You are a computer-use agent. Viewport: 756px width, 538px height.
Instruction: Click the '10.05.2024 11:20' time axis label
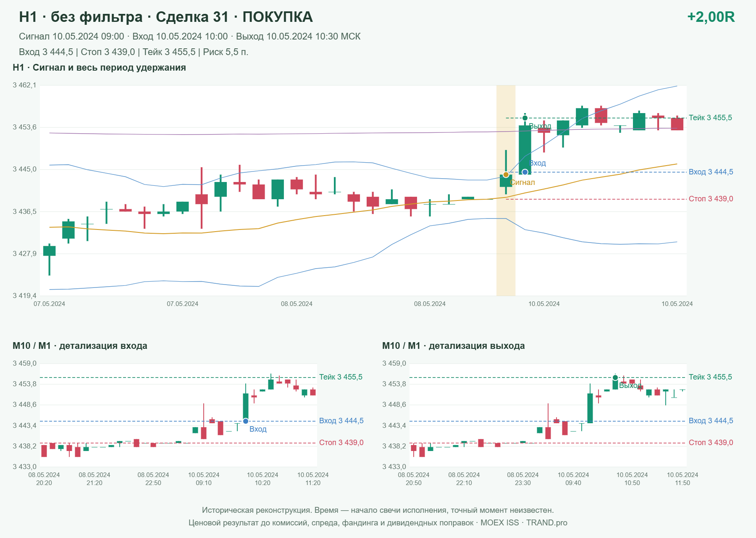coord(313,479)
